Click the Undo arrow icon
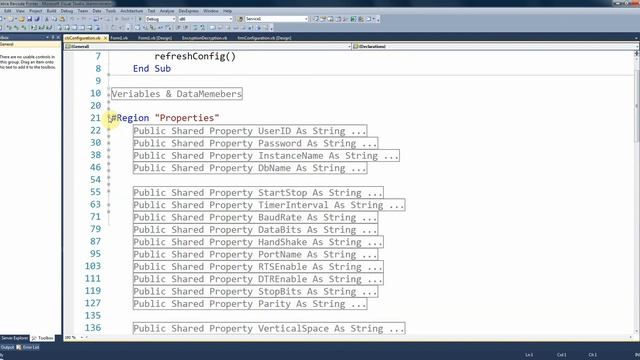Image resolution: width=640 pixels, height=360 pixels. pos(72,19)
